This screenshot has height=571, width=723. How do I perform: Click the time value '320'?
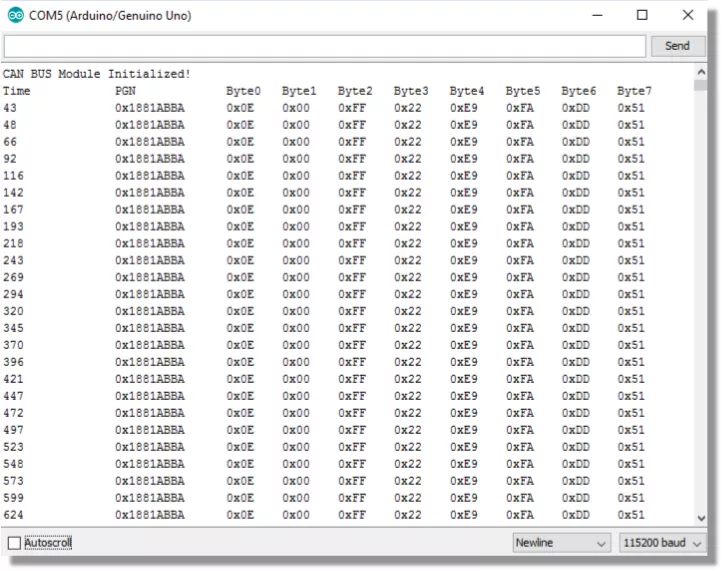point(13,311)
